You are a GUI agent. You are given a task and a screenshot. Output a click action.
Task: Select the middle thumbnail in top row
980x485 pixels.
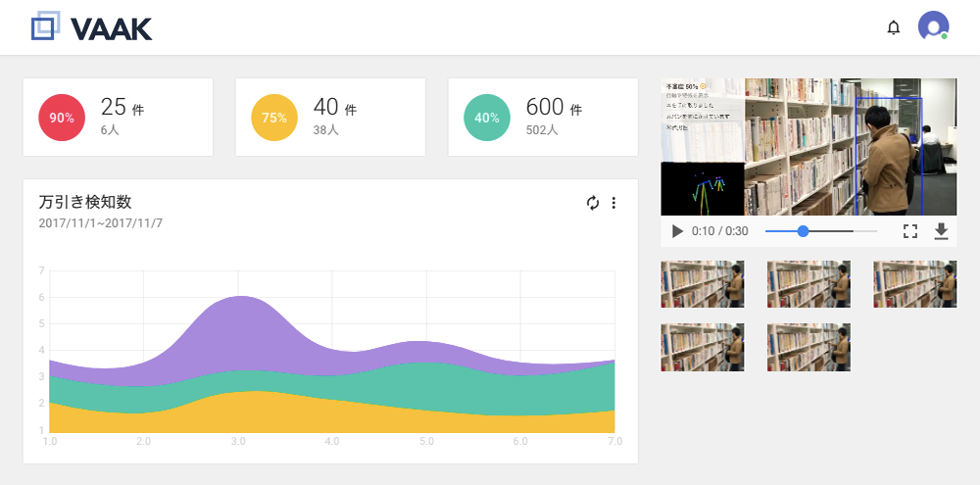808,284
